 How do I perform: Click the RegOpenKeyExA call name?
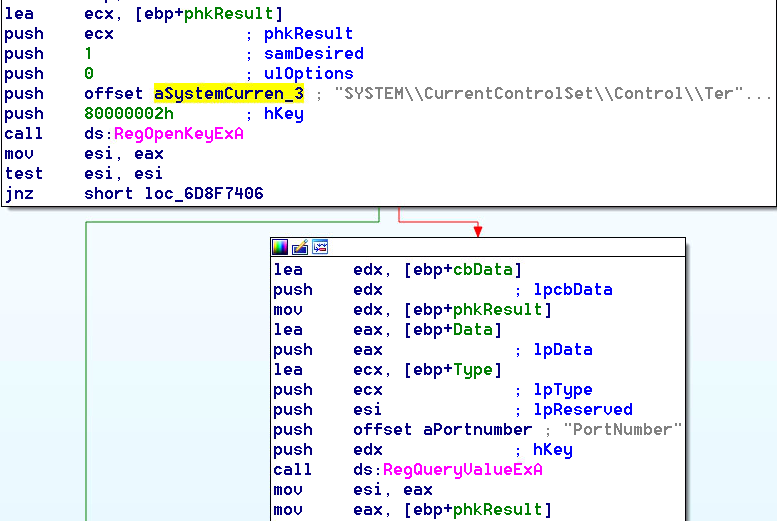point(179,134)
